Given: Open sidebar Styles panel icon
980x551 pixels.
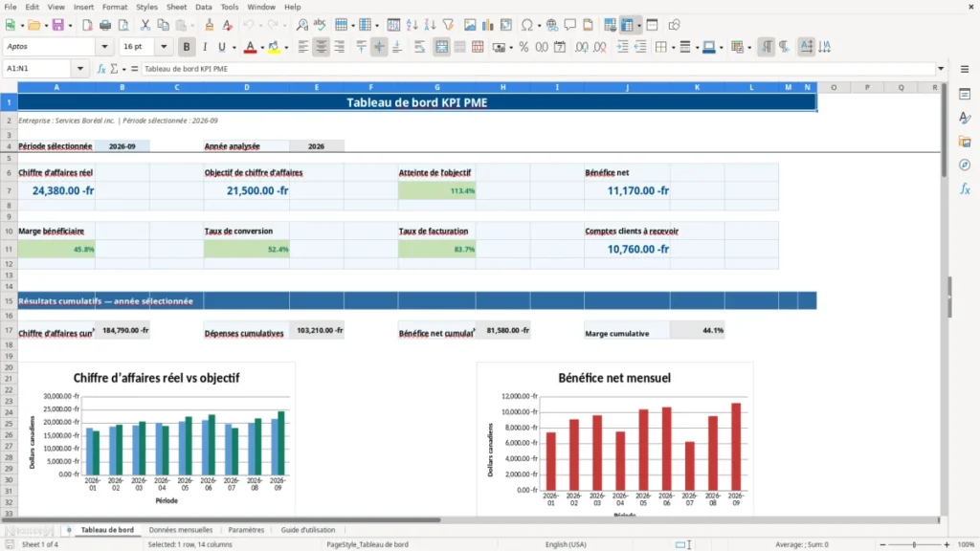Looking at the screenshot, I should [x=965, y=118].
